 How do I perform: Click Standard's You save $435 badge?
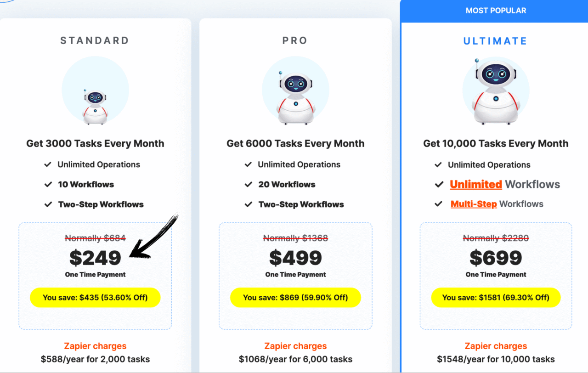click(95, 298)
